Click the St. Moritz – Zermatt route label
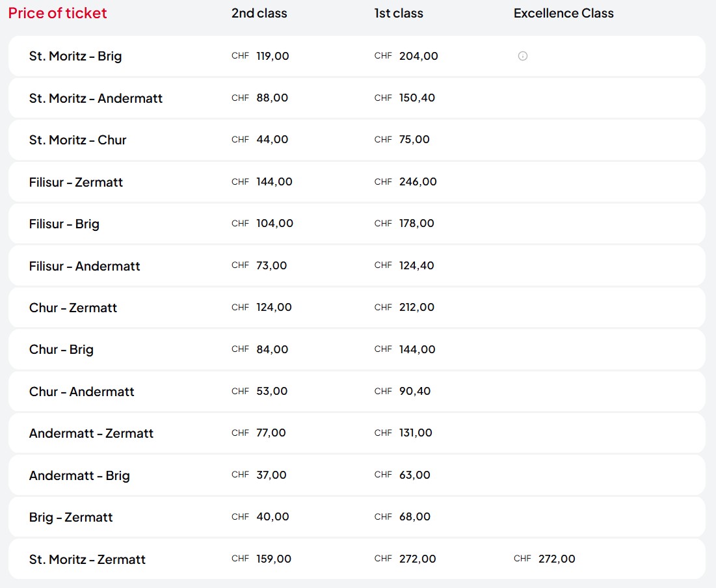This screenshot has width=716, height=588. (87, 559)
